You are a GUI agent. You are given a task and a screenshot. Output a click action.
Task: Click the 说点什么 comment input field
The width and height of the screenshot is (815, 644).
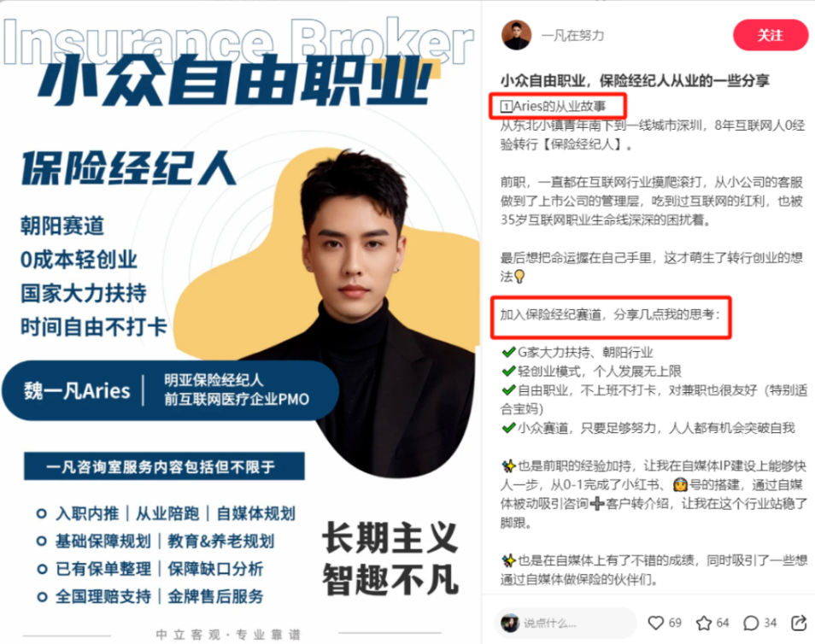pyautogui.click(x=566, y=623)
